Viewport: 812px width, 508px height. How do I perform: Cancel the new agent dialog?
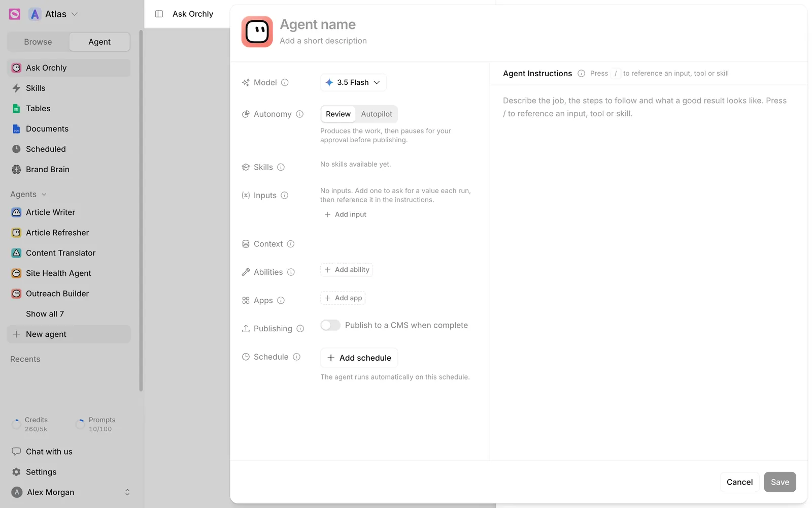(x=739, y=482)
